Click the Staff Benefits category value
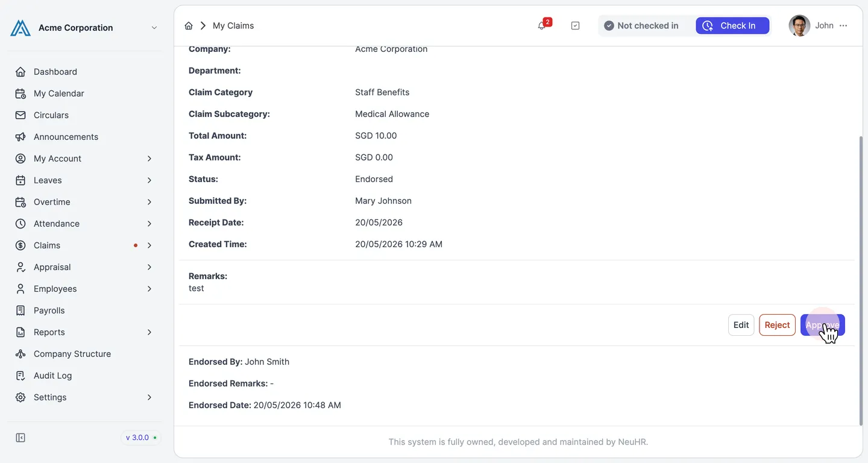 [382, 92]
